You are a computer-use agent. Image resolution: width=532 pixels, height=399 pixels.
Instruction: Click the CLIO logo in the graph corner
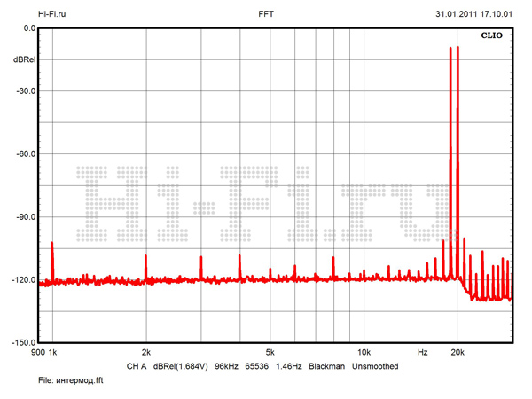coord(492,37)
